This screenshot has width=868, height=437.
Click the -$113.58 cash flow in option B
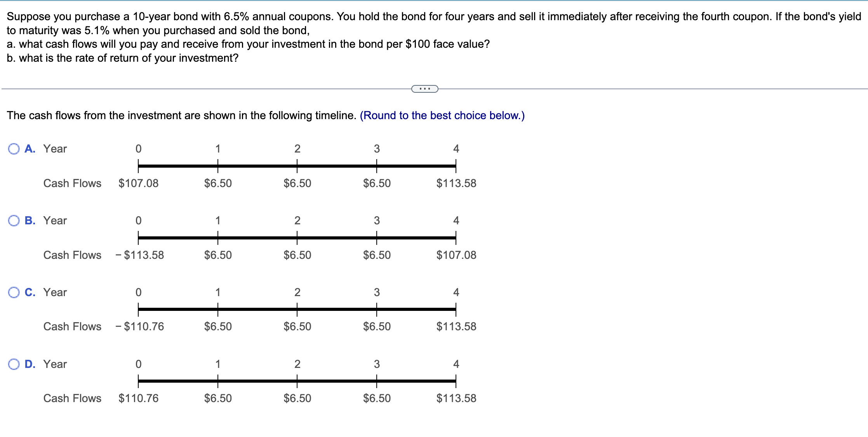(x=140, y=255)
